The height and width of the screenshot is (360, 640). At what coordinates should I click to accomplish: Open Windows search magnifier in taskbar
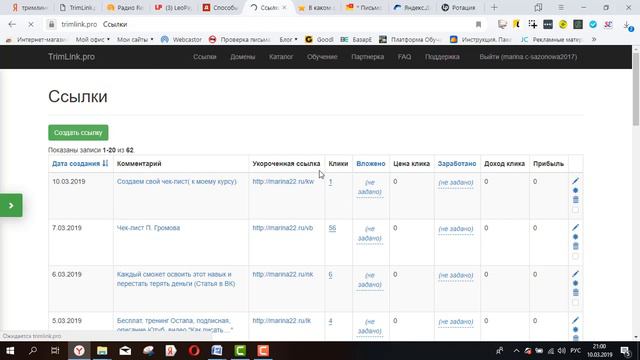coord(33,351)
